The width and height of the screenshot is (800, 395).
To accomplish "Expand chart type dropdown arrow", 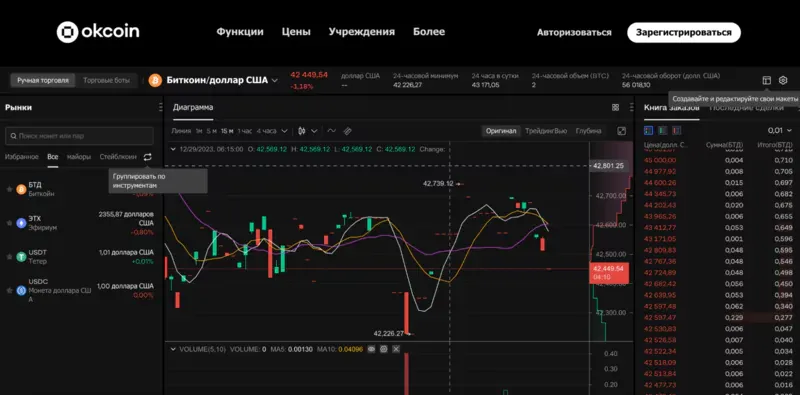I will (x=314, y=131).
